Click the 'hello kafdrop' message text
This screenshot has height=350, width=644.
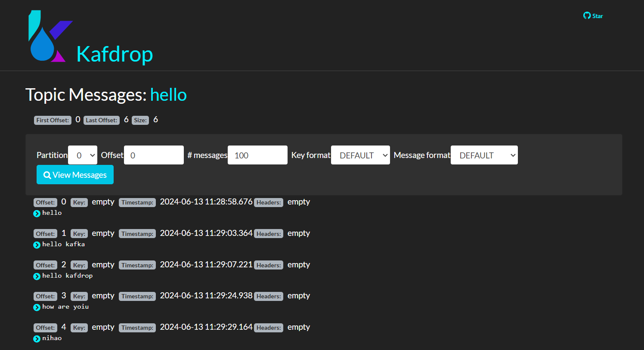click(x=67, y=276)
